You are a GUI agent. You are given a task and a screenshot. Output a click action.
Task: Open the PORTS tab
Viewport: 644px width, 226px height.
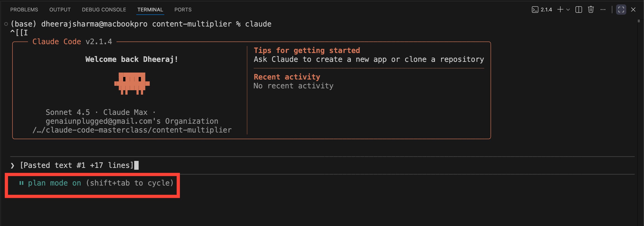[x=183, y=10]
